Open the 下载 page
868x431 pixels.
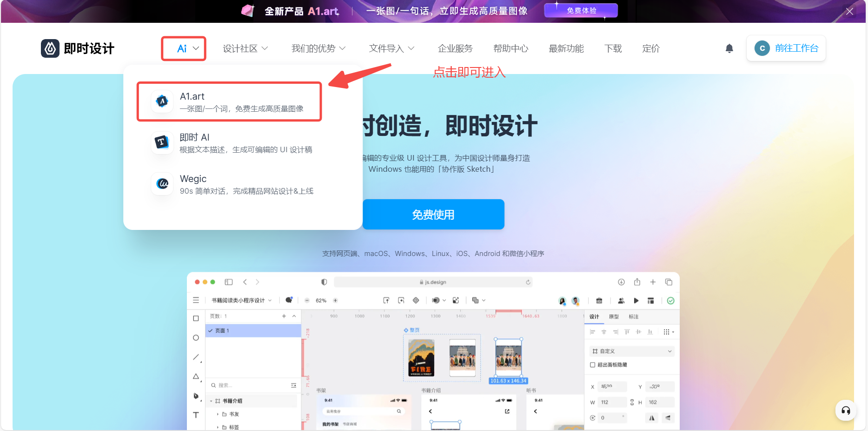[613, 48]
